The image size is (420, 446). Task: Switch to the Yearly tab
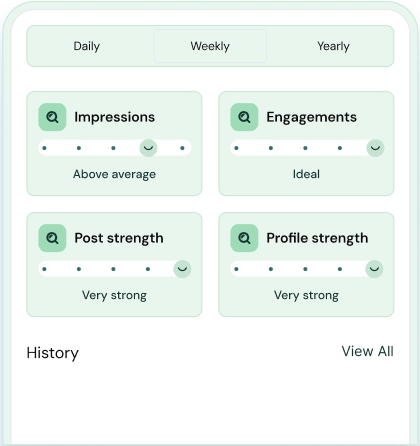tap(333, 46)
